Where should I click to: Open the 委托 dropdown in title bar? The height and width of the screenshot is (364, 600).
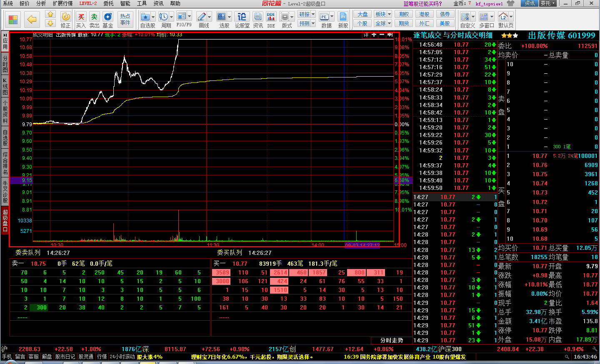point(547,3)
